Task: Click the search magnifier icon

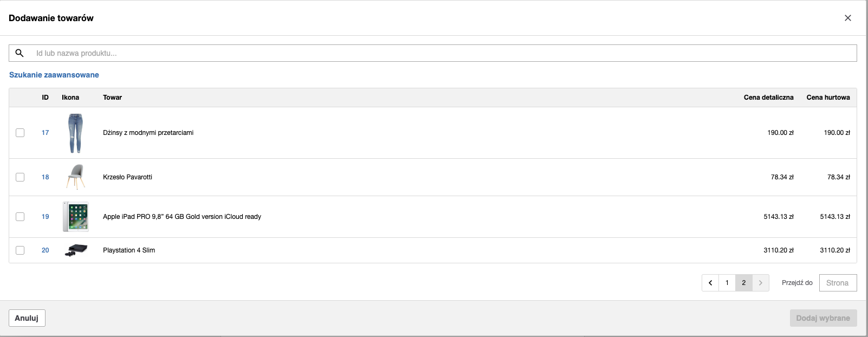Action: pyautogui.click(x=20, y=53)
